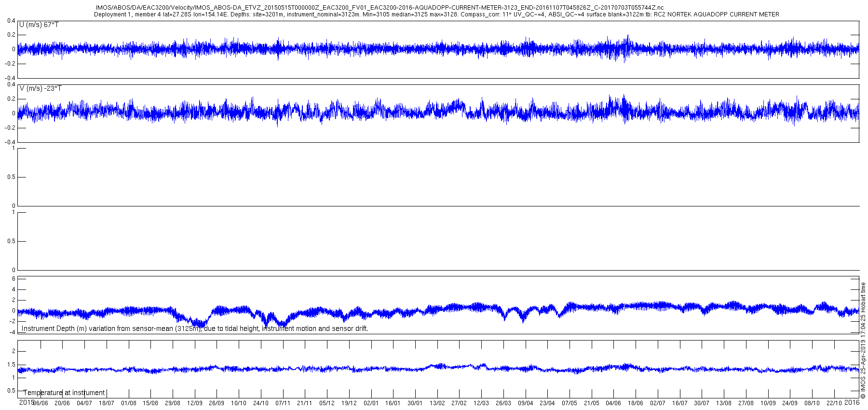Click the V (m/s) -23°T panel label
The height and width of the screenshot is (410, 868).
pyautogui.click(x=41, y=88)
